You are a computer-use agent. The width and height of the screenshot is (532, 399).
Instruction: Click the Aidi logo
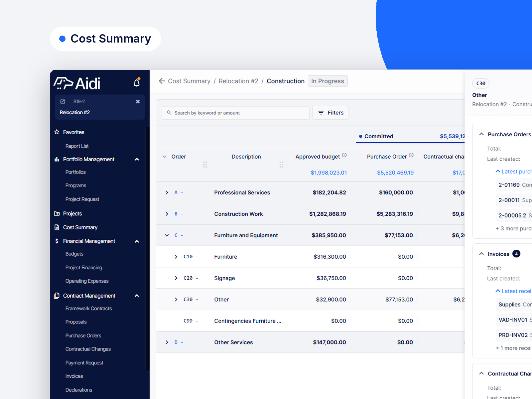[x=77, y=83]
